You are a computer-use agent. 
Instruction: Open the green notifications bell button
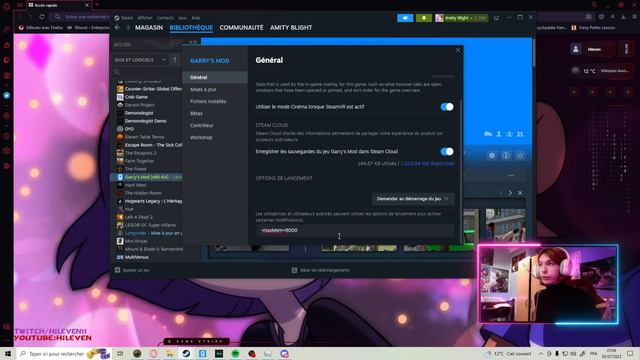[x=424, y=18]
